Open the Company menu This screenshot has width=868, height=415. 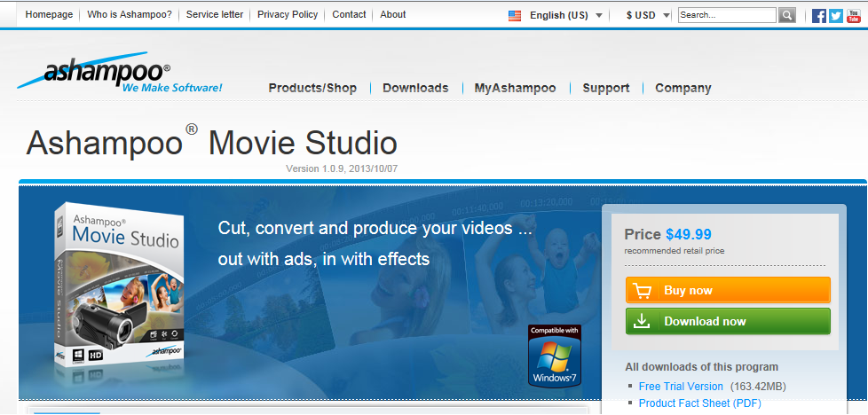(x=683, y=88)
